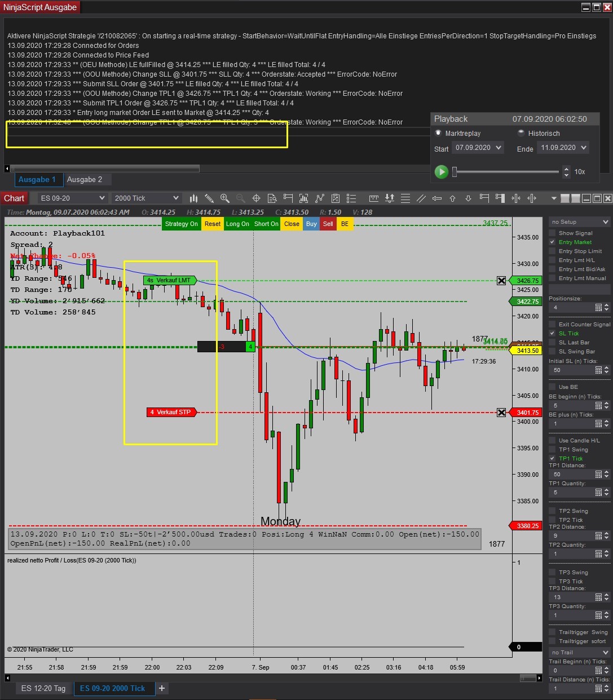Enable Entry Lmt Bid/Ask checkbox
The height and width of the screenshot is (700, 613).
(x=552, y=269)
